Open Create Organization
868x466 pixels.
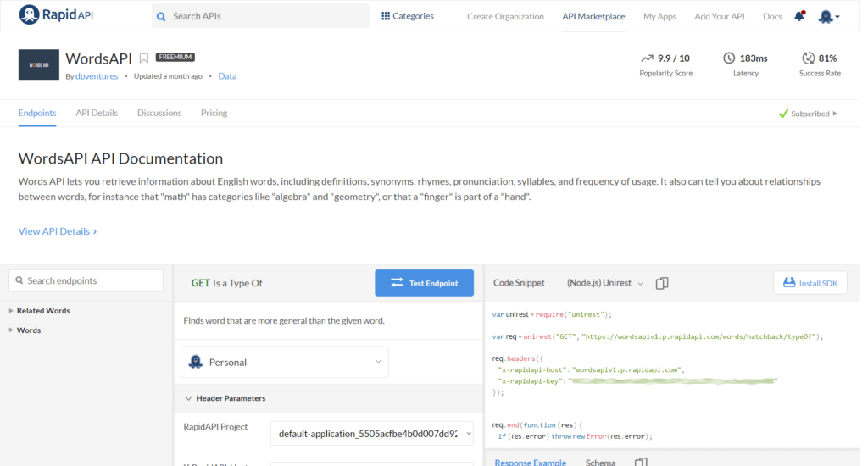[x=505, y=17]
